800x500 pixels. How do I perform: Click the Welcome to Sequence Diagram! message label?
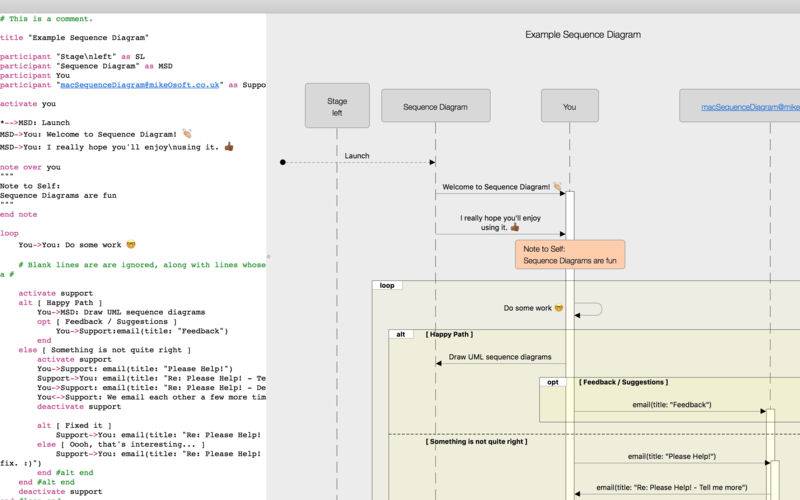502,187
